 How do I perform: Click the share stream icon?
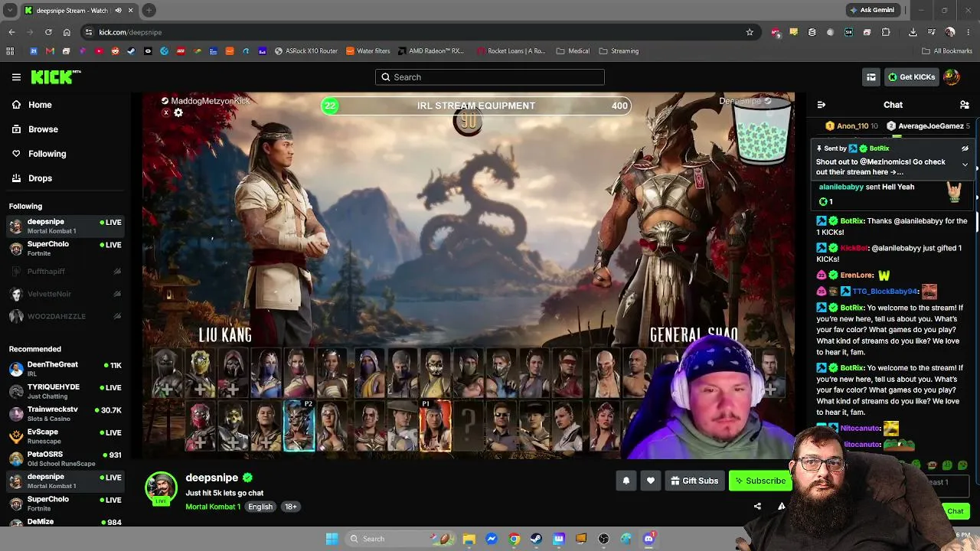[757, 506]
